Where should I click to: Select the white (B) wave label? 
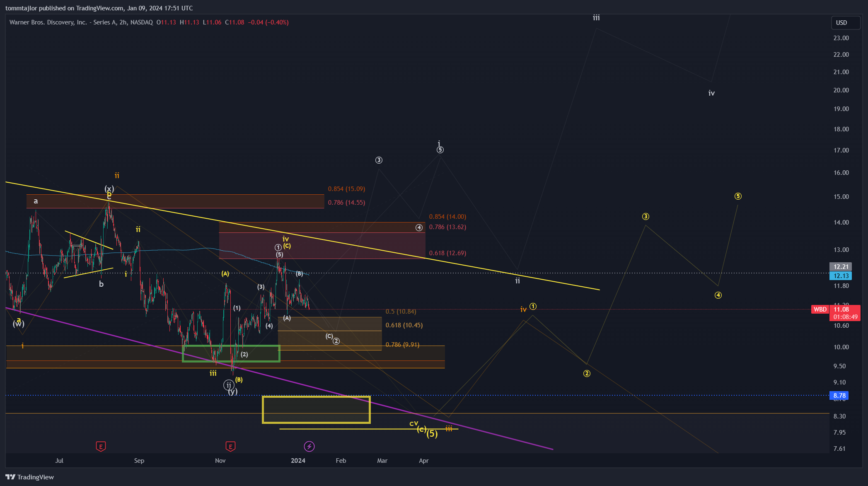[x=299, y=274]
